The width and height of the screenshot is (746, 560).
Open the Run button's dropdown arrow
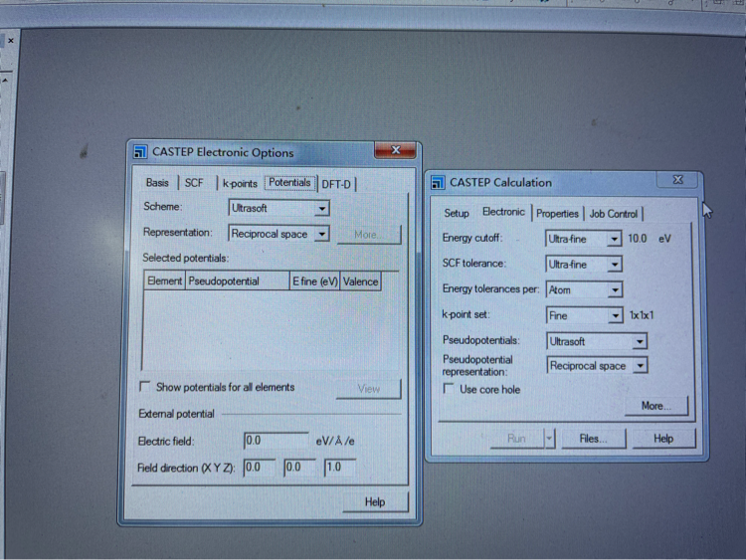[549, 439]
